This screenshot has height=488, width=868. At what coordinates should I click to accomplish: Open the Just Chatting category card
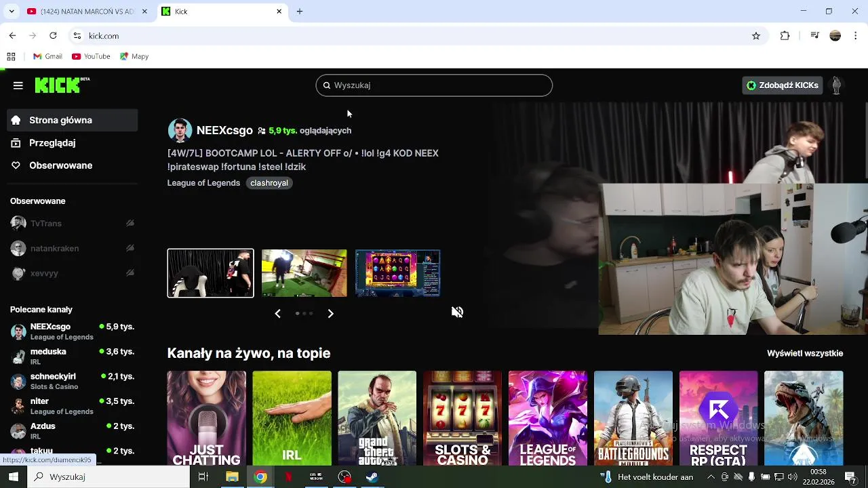click(207, 418)
